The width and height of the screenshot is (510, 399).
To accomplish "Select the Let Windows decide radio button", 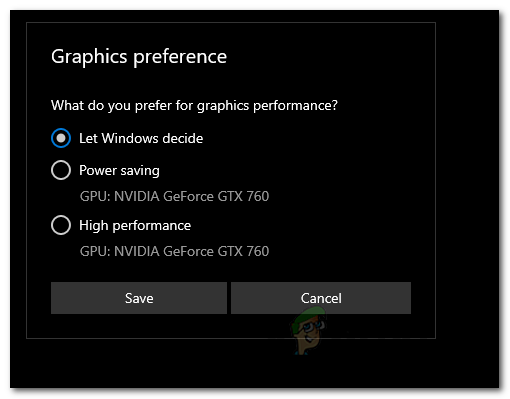I will (61, 138).
